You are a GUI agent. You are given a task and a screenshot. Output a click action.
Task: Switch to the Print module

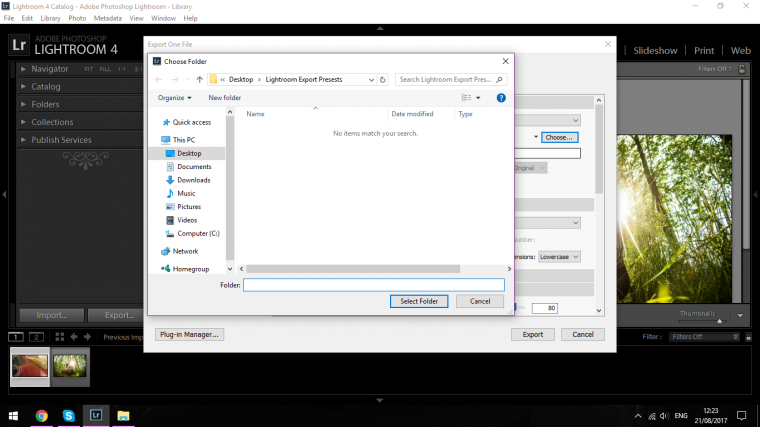click(x=704, y=50)
